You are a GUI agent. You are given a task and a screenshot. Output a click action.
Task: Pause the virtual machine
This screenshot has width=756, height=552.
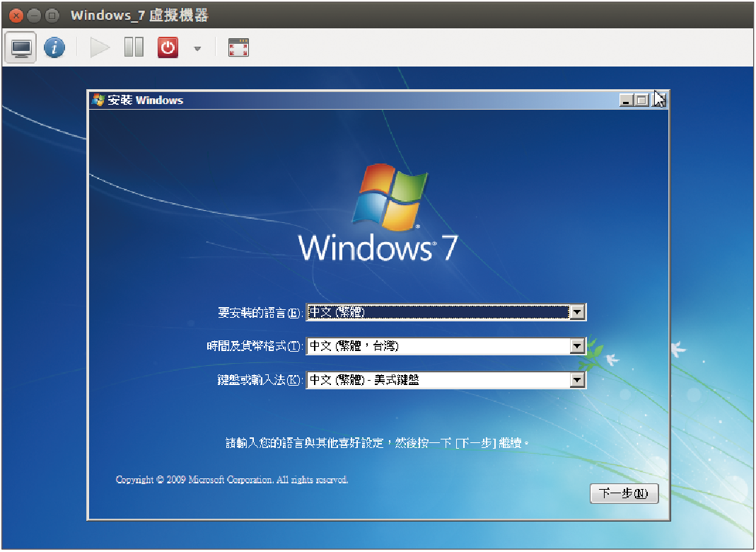134,47
